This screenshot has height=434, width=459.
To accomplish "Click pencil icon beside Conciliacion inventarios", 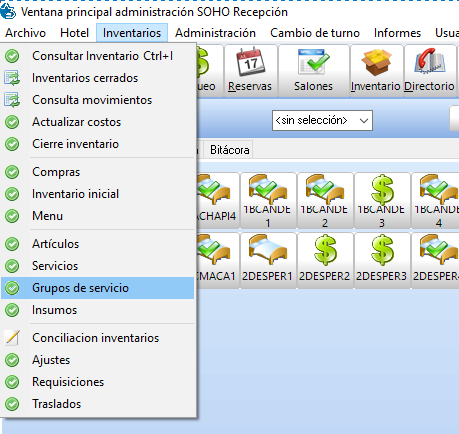I will point(12,338).
